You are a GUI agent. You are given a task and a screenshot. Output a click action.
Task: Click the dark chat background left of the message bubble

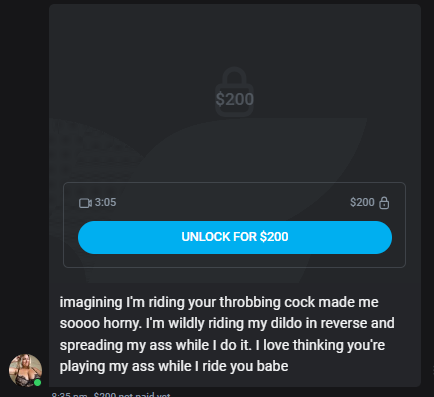(x=24, y=167)
